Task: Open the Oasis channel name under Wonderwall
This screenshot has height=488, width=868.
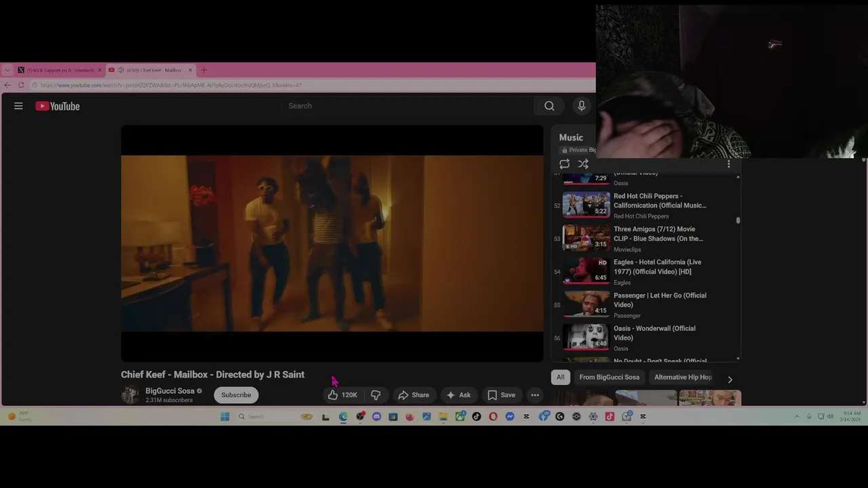Action: pos(620,348)
